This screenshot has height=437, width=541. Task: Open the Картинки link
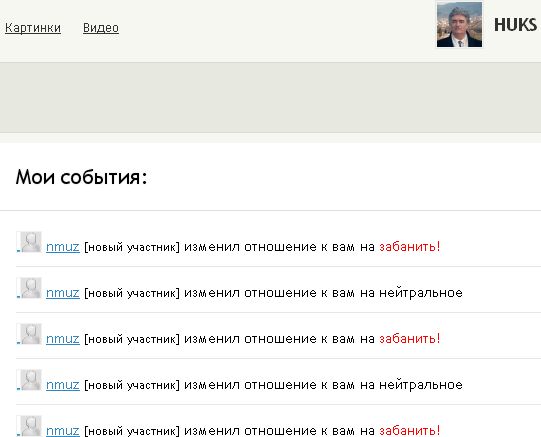pos(33,28)
